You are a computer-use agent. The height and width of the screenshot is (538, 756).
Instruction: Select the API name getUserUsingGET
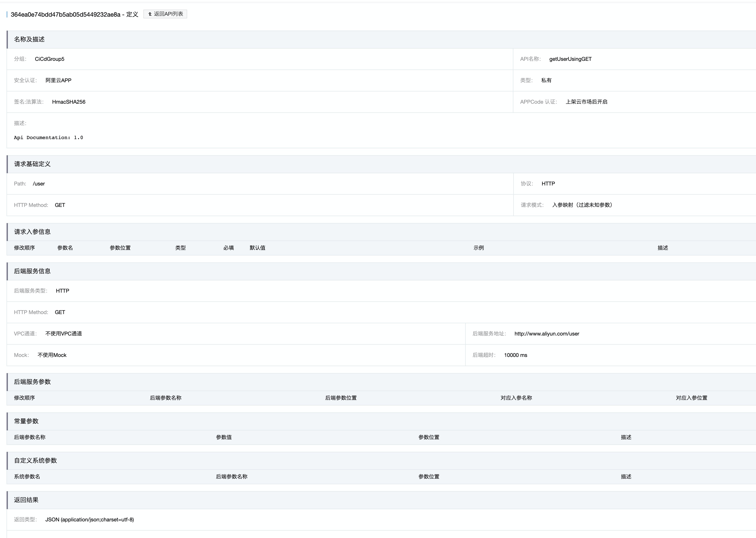pos(570,59)
